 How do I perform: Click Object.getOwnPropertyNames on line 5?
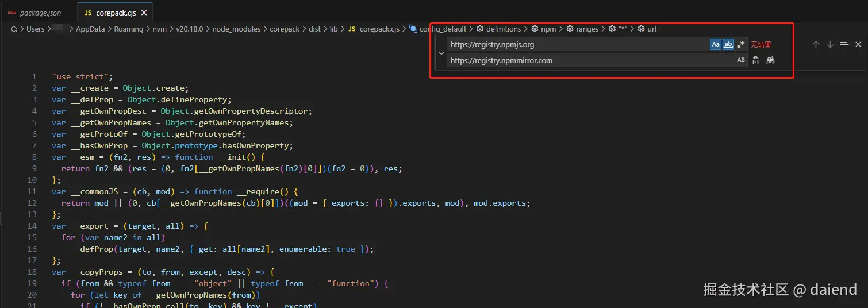pos(227,122)
